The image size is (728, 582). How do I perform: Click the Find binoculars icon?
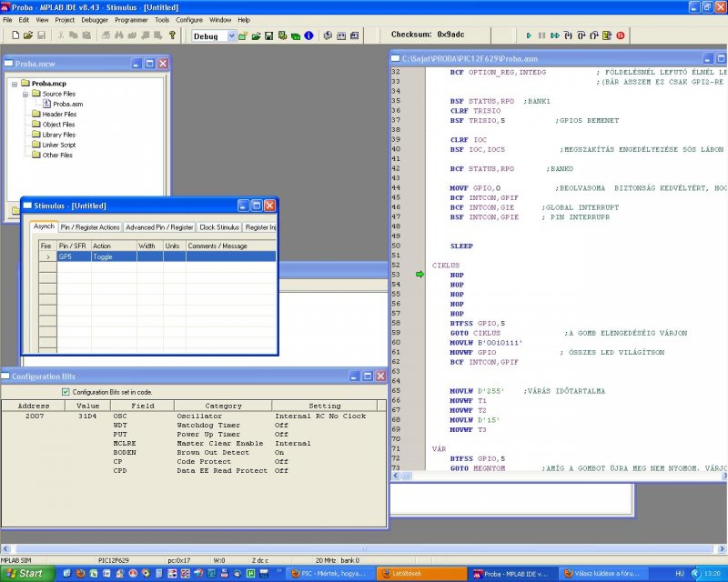119,35
